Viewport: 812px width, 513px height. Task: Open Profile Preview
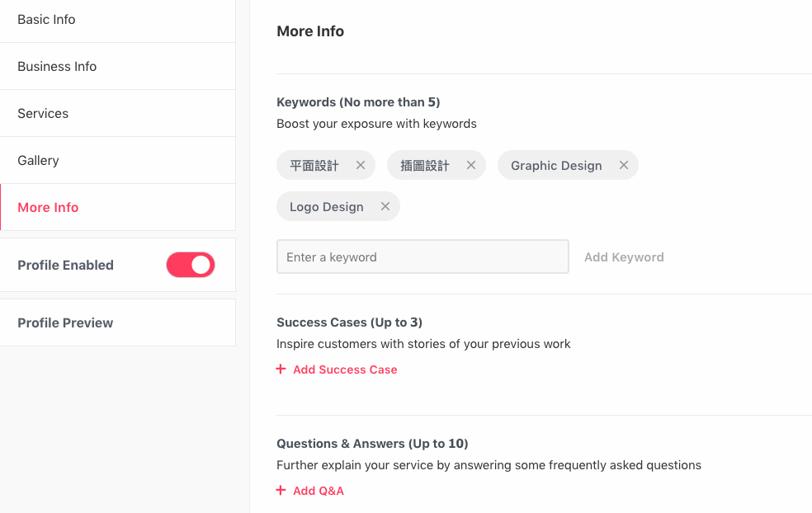pos(117,322)
